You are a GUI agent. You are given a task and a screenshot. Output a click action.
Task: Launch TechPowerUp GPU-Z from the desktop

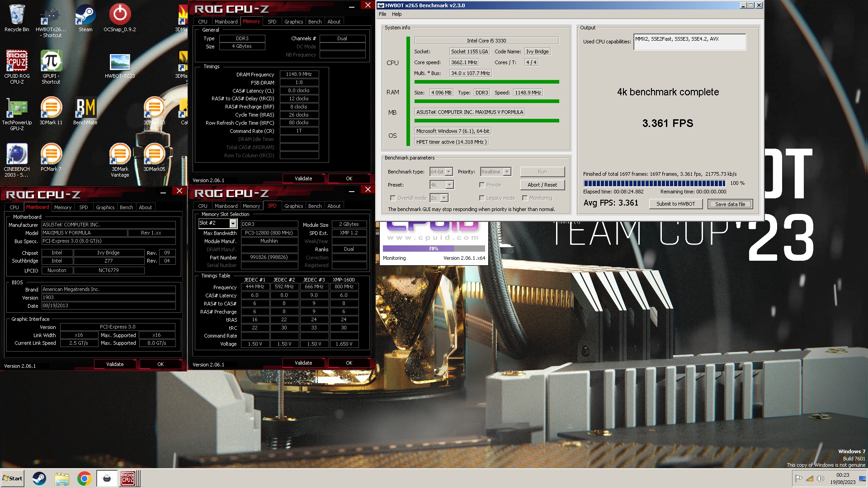point(17,114)
